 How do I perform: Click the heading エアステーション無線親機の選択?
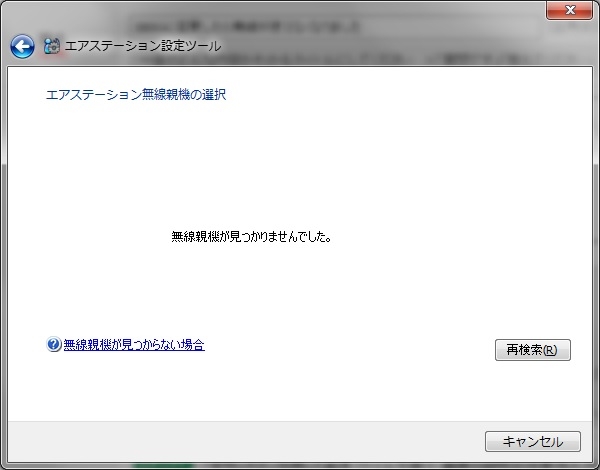(136, 94)
